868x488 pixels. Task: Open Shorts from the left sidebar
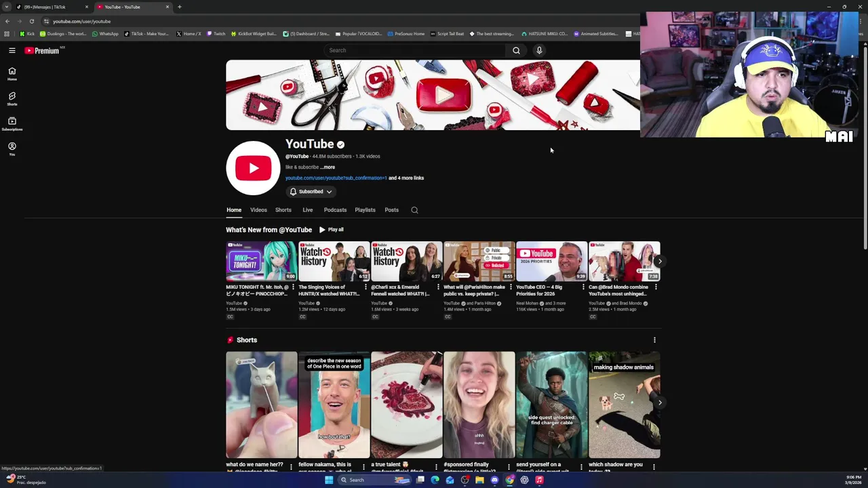pos(12,99)
